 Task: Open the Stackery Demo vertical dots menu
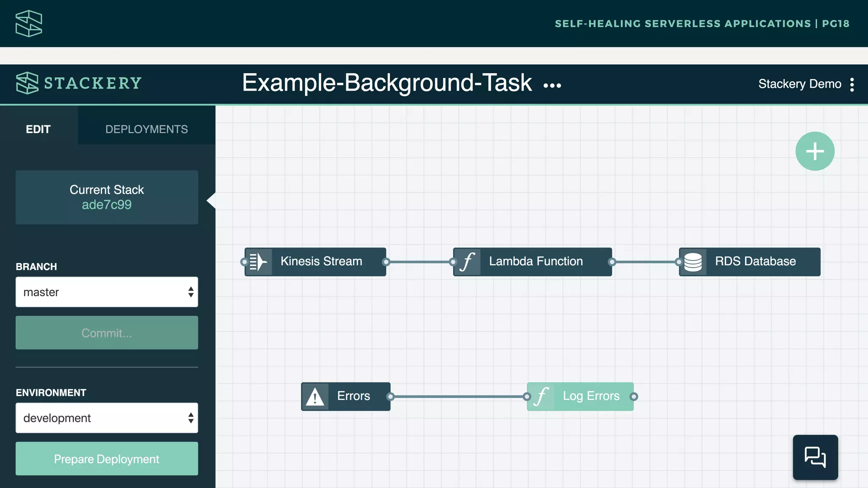tap(852, 85)
